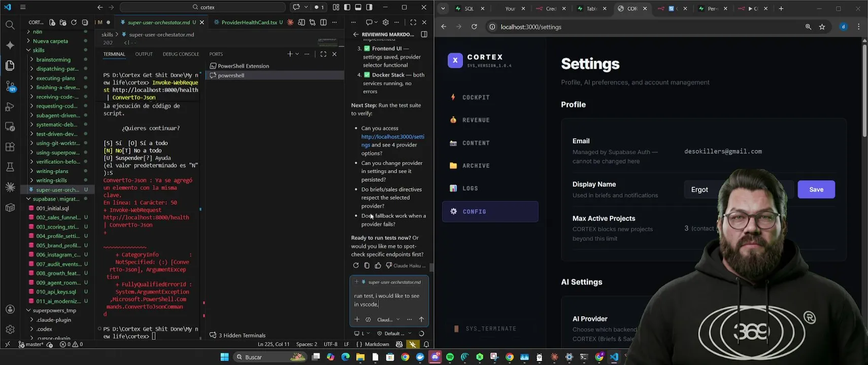Open Copilot status icon in status bar

click(x=399, y=344)
